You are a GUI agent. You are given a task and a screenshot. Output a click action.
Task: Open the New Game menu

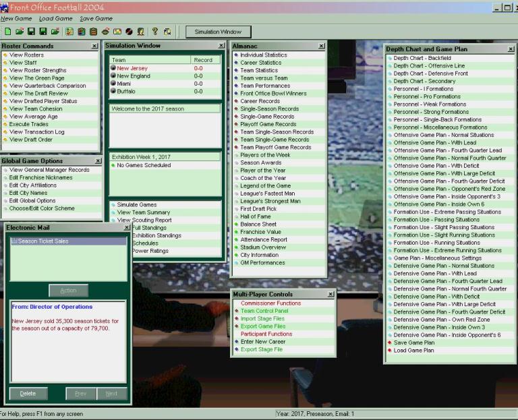click(16, 19)
